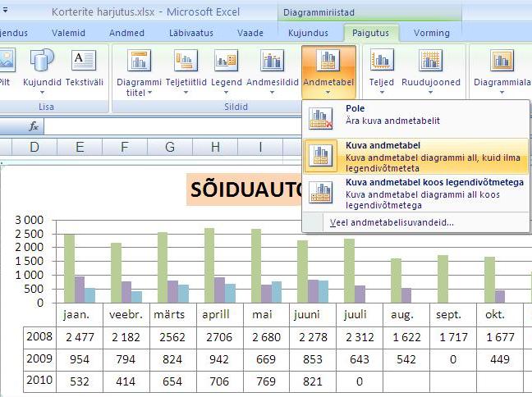Open the Vaade tab
This screenshot has width=532, height=397.
click(x=250, y=33)
